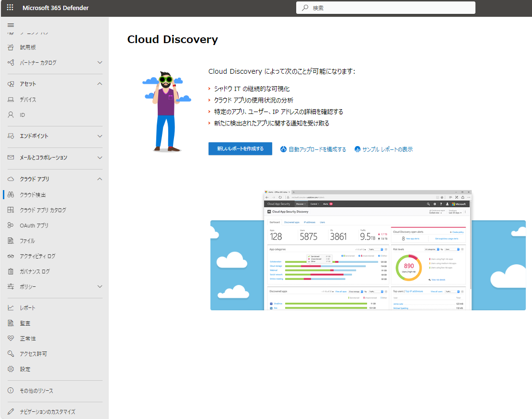Click 新たに検出されたアプリ notification bullet text
Viewport: 532px width, 419px height.
coord(271,124)
